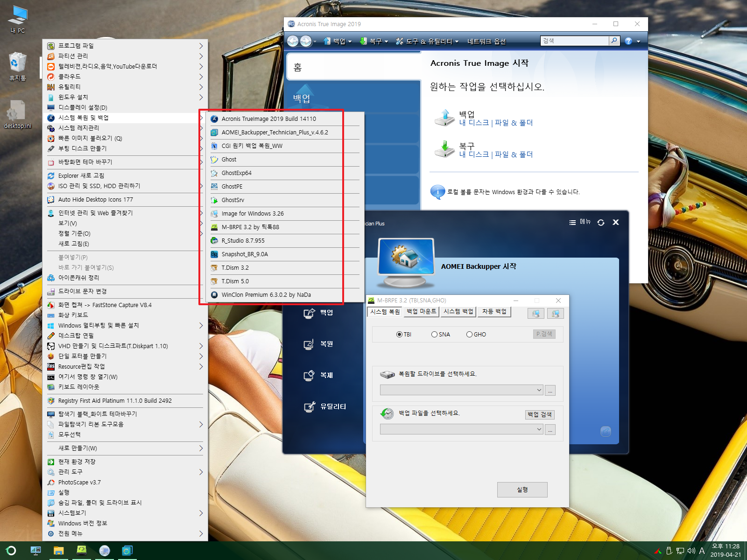Click last icon button in M-BRPE tab row
The image size is (747, 560).
pyautogui.click(x=556, y=313)
